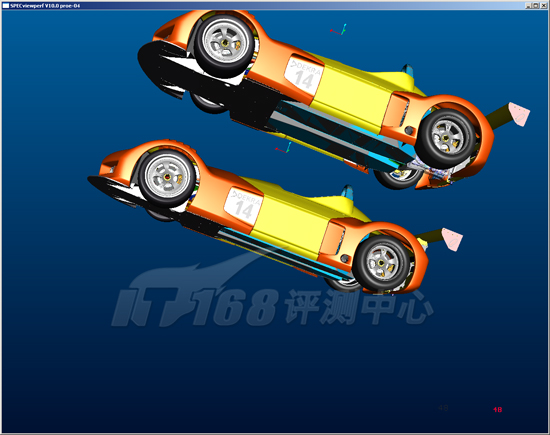This screenshot has height=435, width=550.
Task: Click the red frame counter 48
Action: point(497,410)
